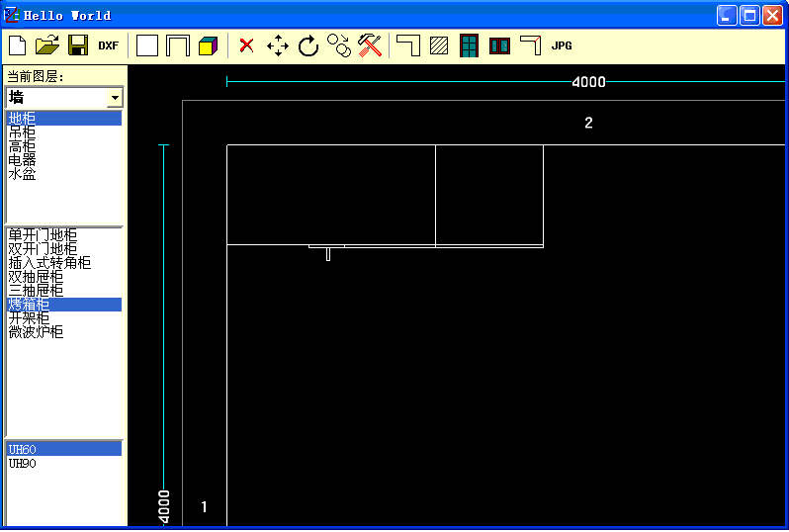Close the Hello World window
The height and width of the screenshot is (532, 789).
point(772,15)
